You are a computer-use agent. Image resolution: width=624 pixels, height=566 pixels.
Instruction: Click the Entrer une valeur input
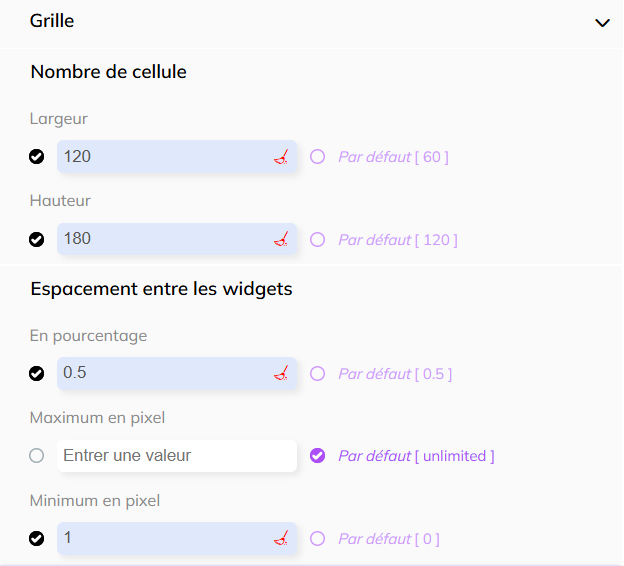tap(176, 456)
